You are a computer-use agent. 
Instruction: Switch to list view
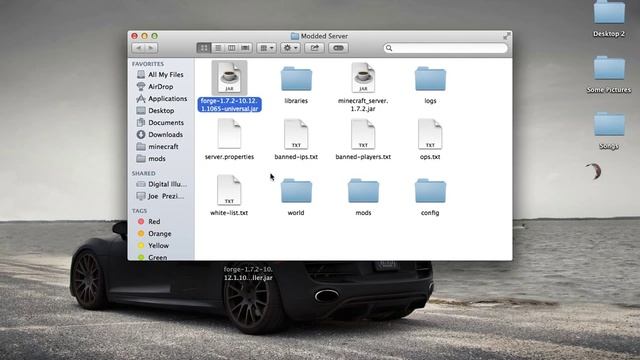pyautogui.click(x=218, y=48)
